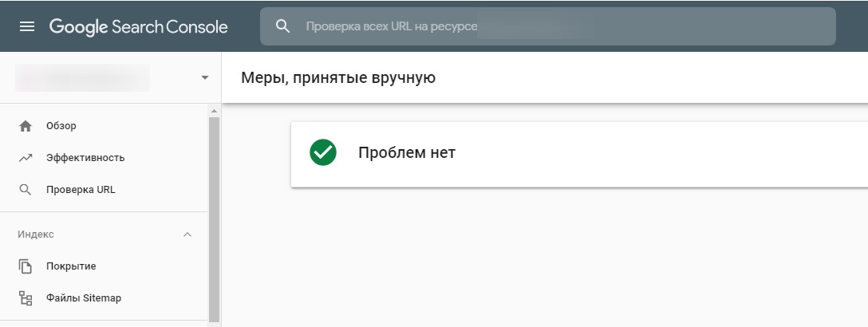The width and height of the screenshot is (868, 327).
Task: Open the Покрытие report
Action: click(x=71, y=266)
